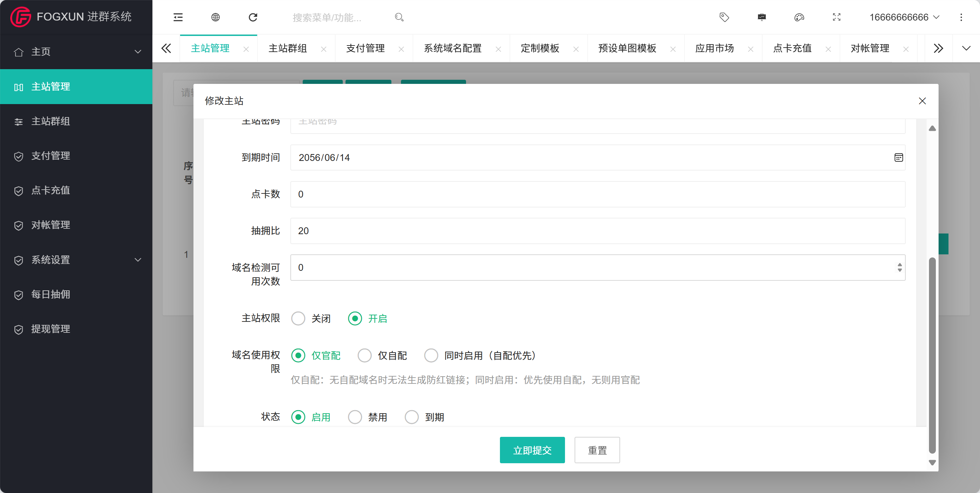Click the 重置 button
The width and height of the screenshot is (980, 493).
click(x=597, y=450)
